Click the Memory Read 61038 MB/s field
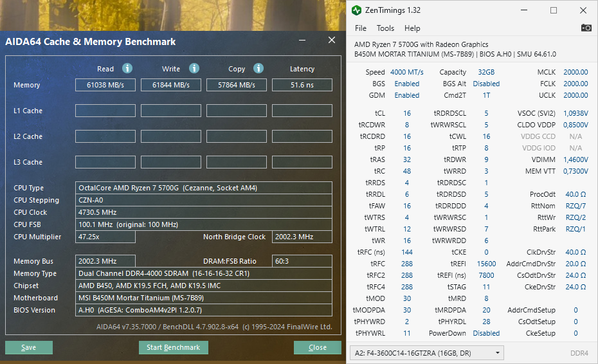This screenshot has height=364, width=598. (105, 85)
